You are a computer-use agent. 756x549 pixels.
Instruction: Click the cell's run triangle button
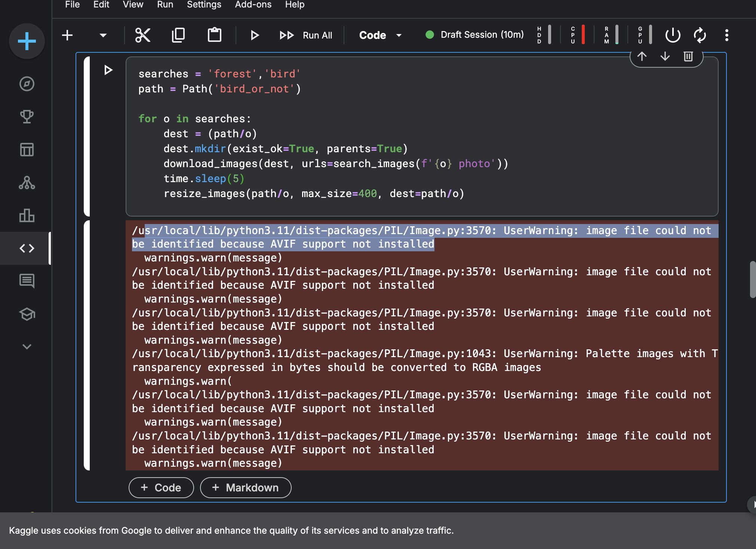tap(108, 70)
